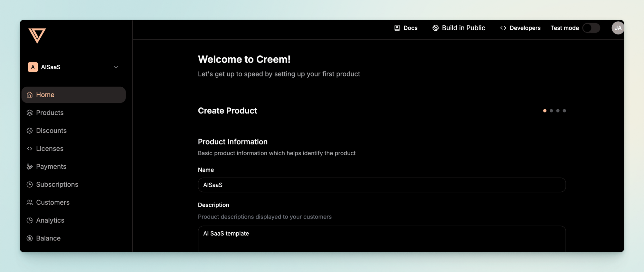
Task: Open the Home menu item
Action: (x=74, y=95)
